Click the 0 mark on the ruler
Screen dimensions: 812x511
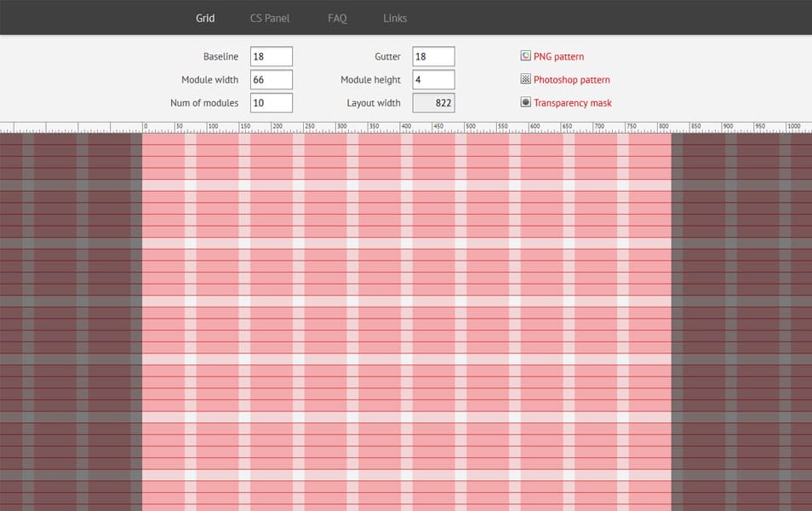[x=145, y=124]
